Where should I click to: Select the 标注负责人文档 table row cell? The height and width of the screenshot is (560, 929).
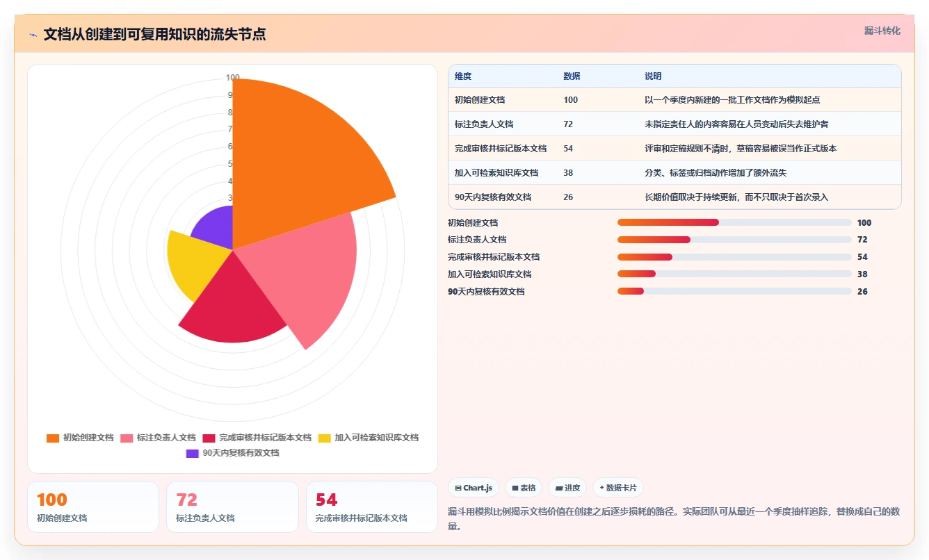tap(484, 124)
